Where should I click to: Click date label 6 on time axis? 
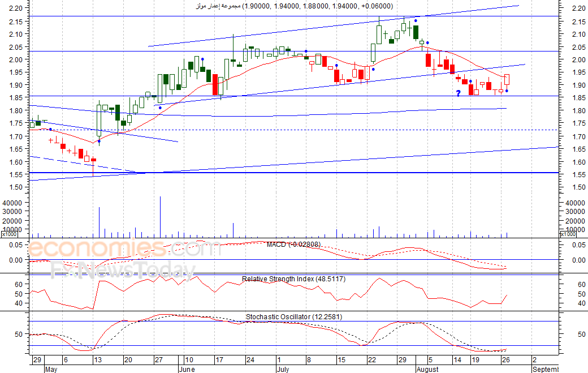tap(66, 360)
